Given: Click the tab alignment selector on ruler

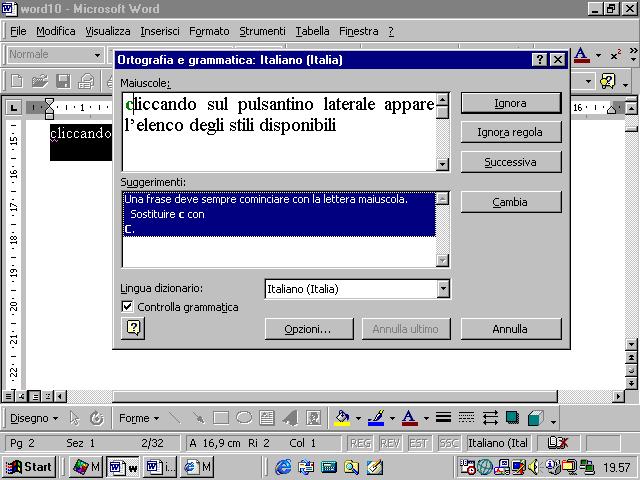Looking at the screenshot, I should (x=13, y=108).
